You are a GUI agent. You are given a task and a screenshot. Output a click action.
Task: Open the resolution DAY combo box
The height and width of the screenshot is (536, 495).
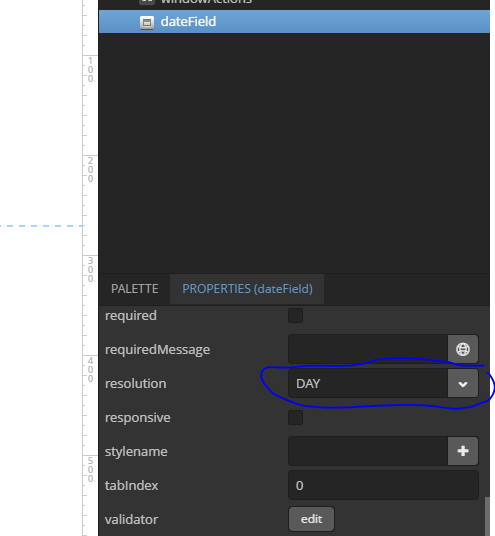coord(383,383)
